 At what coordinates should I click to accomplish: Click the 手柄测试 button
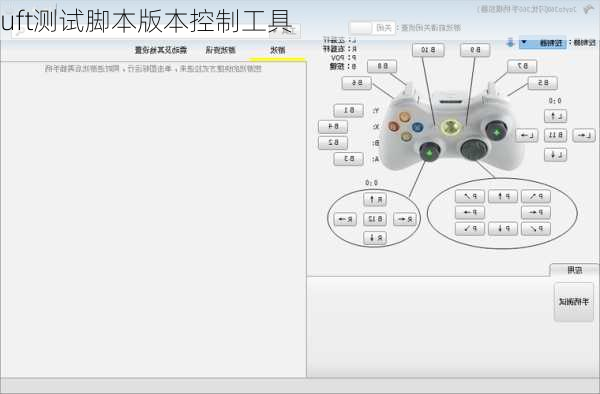pyautogui.click(x=574, y=302)
